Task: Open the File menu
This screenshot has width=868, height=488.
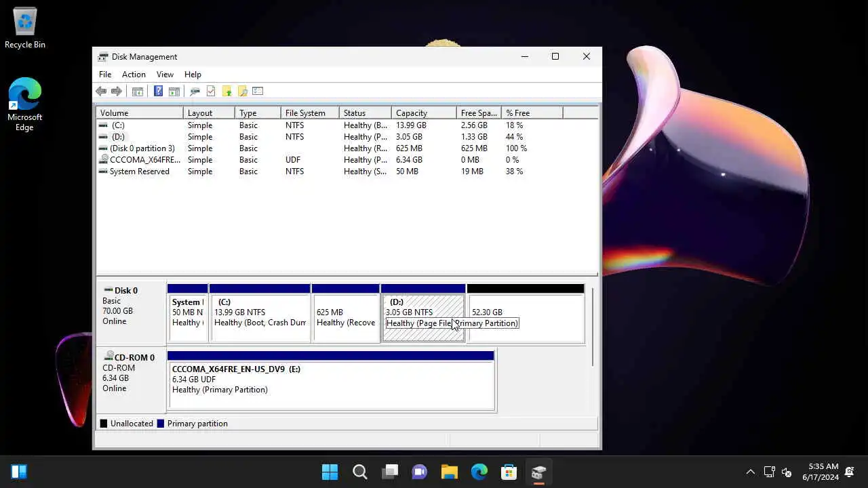Action: [x=105, y=75]
